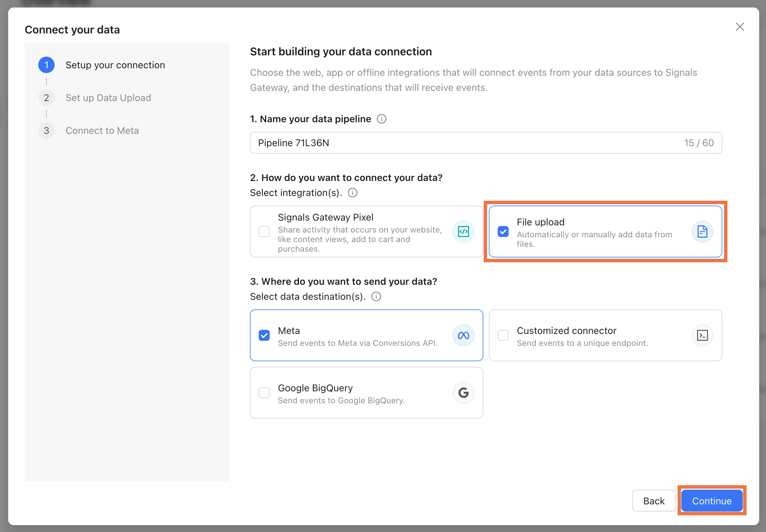The width and height of the screenshot is (766, 532).
Task: Click the step 3 number circle
Action: click(46, 130)
